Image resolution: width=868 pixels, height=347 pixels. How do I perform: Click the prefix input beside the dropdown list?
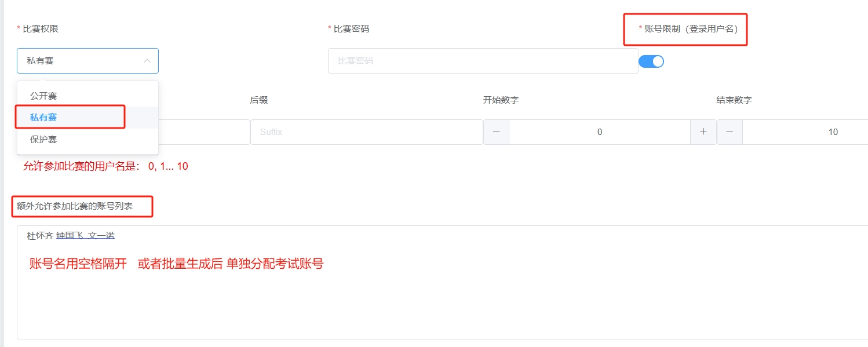(x=204, y=132)
